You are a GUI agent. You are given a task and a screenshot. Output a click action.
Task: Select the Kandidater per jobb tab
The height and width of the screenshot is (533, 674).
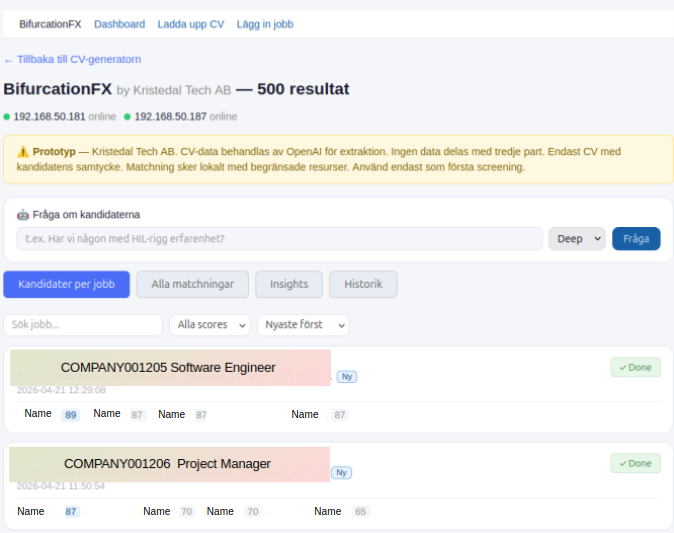pyautogui.click(x=66, y=284)
